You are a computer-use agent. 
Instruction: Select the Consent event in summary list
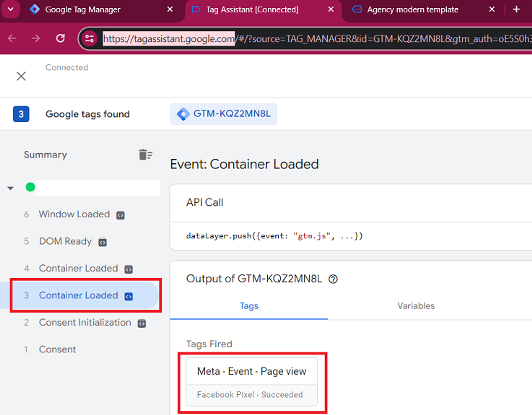57,350
